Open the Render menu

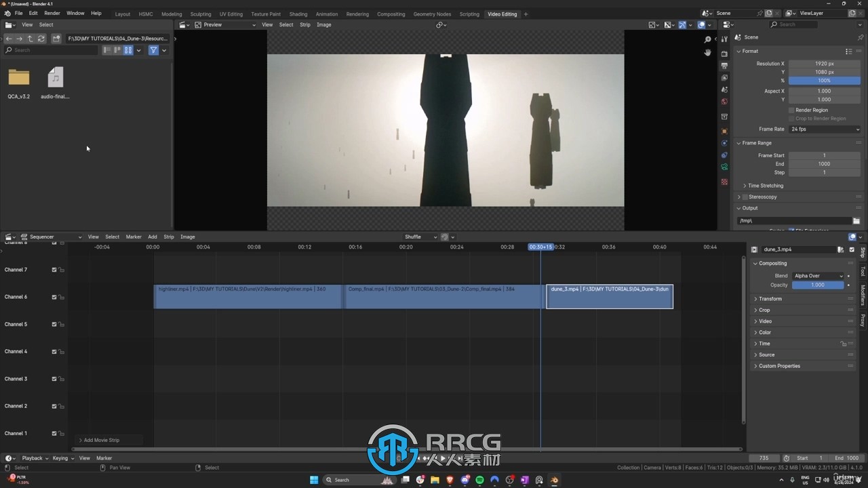[x=52, y=13]
